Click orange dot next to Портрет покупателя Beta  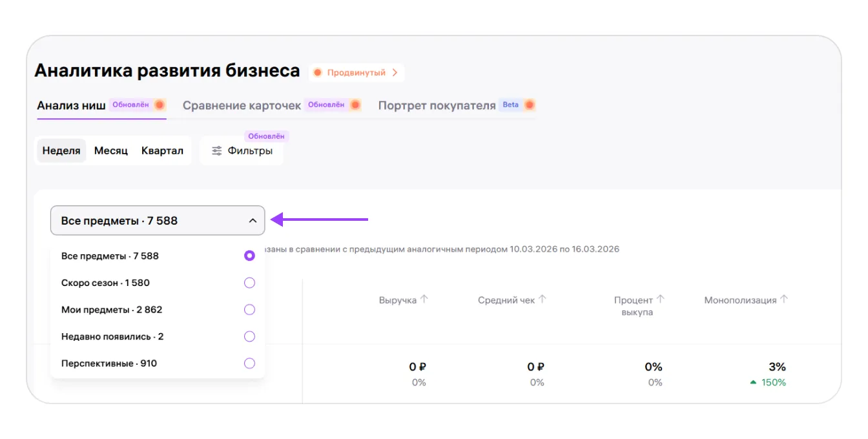coord(530,105)
